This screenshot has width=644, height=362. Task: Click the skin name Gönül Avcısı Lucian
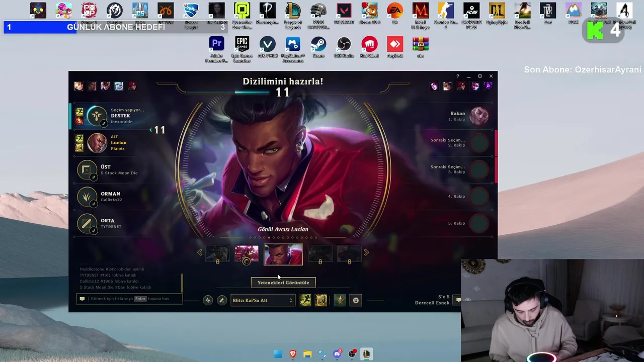(283, 229)
